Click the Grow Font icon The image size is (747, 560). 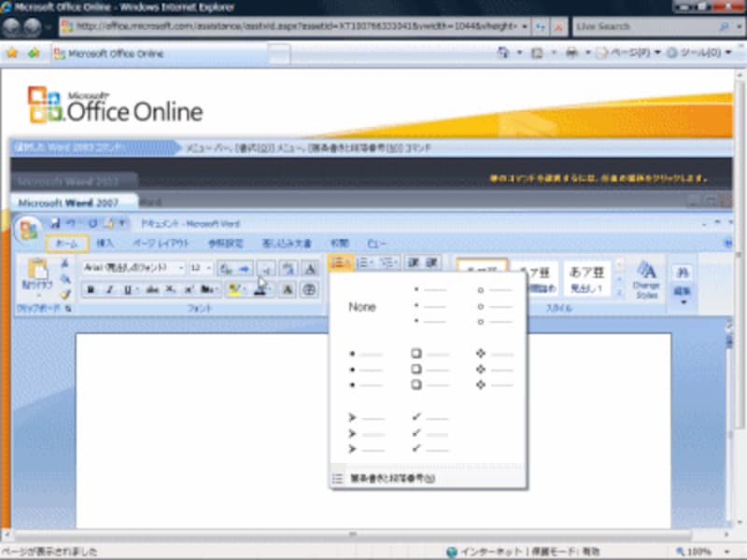coord(224,266)
